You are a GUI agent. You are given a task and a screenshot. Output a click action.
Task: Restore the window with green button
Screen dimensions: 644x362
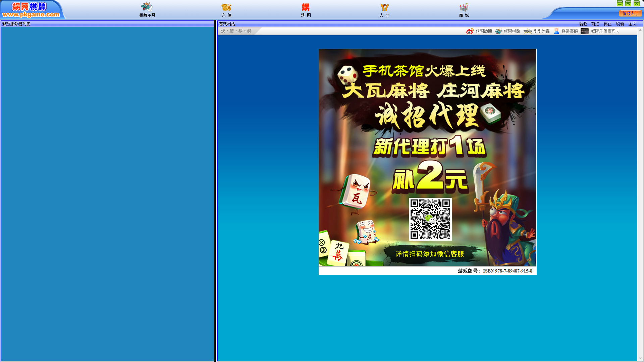click(628, 3)
